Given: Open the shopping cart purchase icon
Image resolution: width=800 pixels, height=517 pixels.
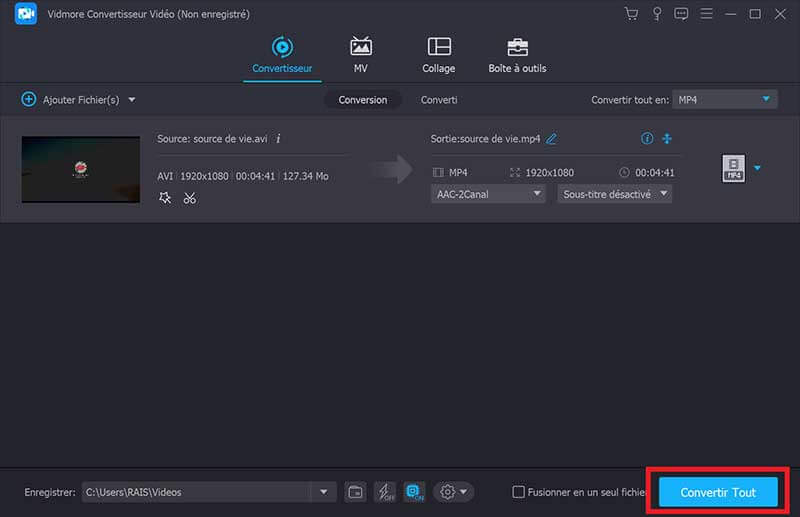Looking at the screenshot, I should [x=631, y=14].
